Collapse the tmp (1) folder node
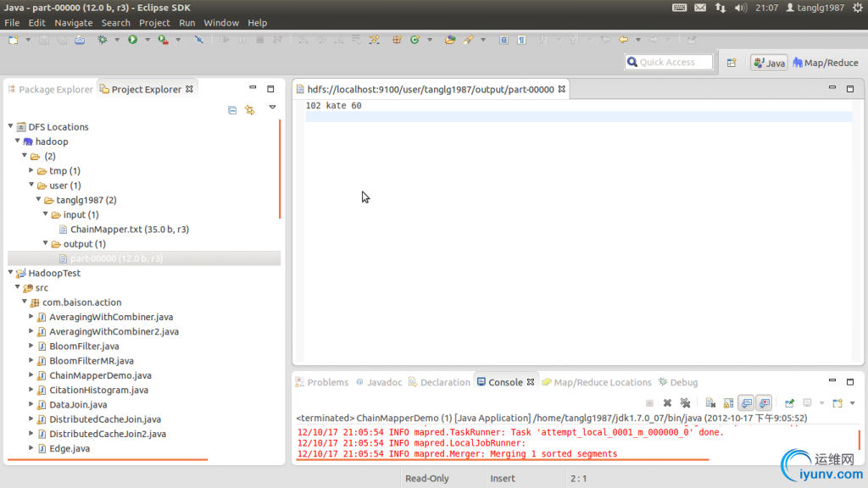 point(31,171)
